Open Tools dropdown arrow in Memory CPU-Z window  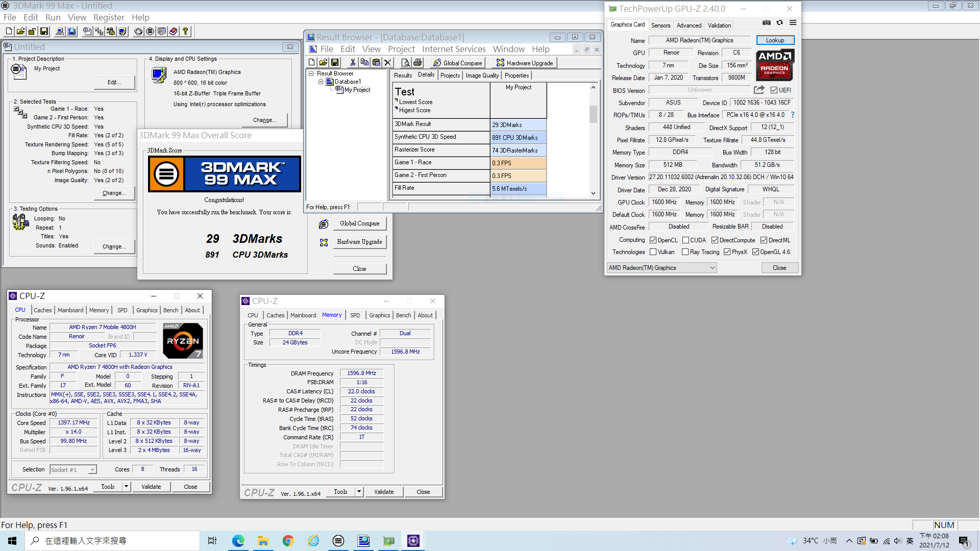click(x=359, y=492)
